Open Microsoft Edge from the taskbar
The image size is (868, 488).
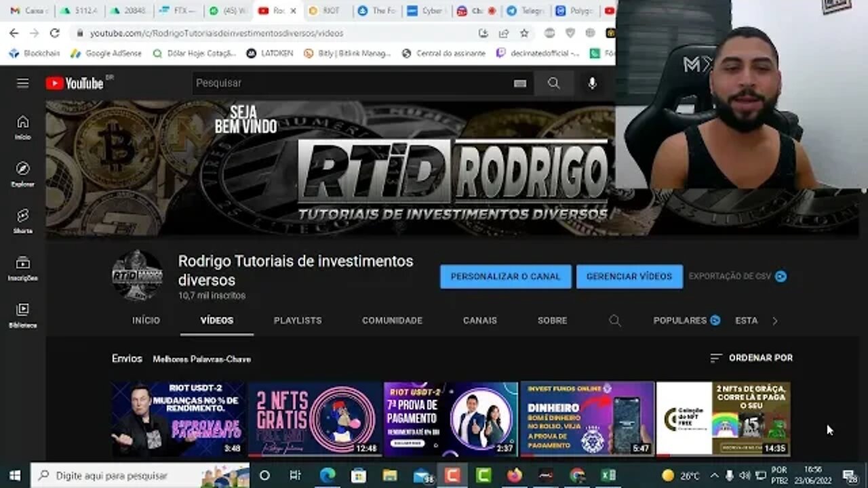(328, 475)
